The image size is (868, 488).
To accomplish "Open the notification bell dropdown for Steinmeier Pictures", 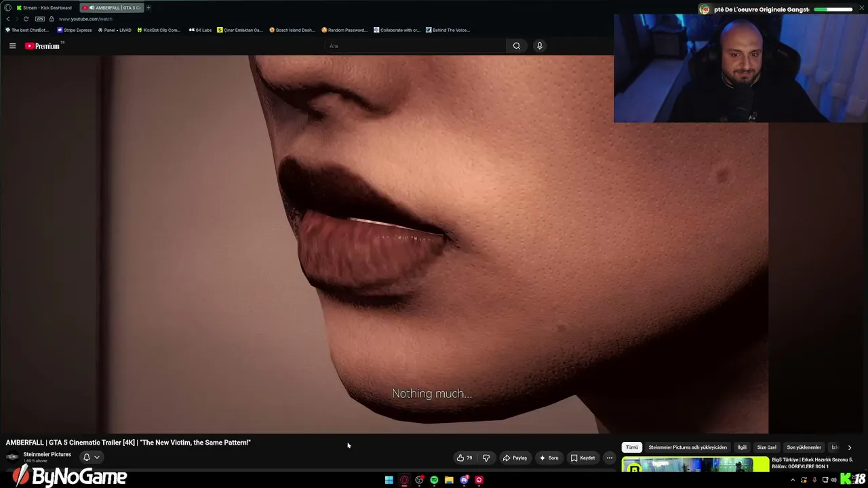I will [91, 457].
